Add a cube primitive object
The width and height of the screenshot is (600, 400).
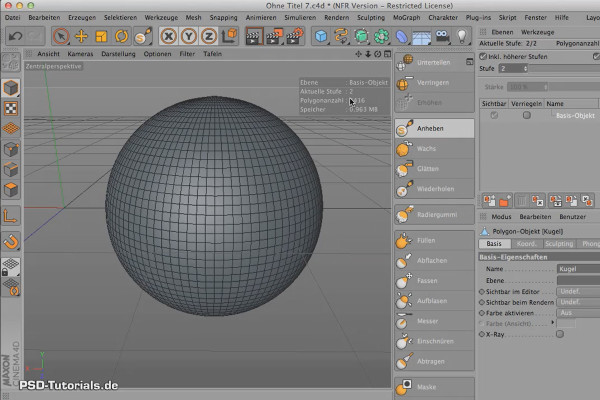[x=321, y=36]
